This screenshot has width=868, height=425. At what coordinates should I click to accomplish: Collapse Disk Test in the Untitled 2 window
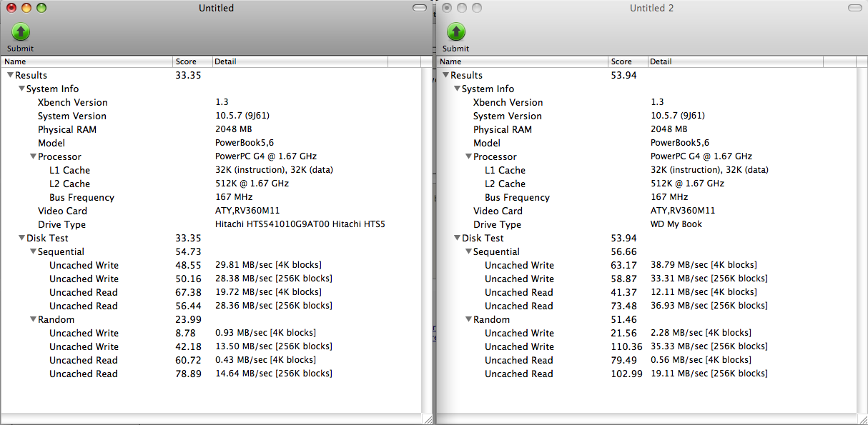point(457,238)
